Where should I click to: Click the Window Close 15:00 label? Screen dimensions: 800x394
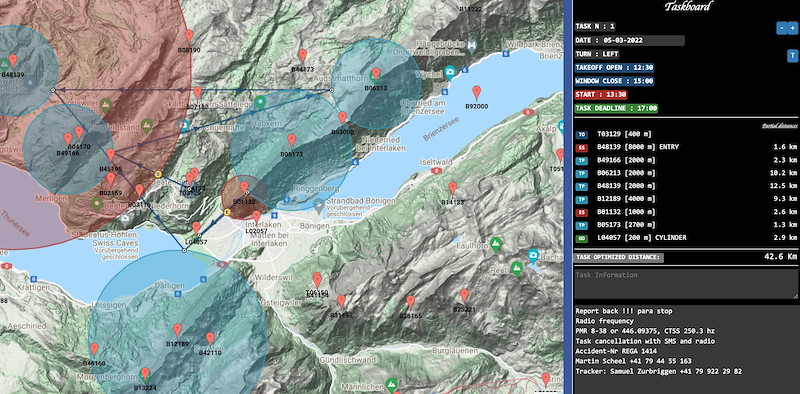coord(615,81)
